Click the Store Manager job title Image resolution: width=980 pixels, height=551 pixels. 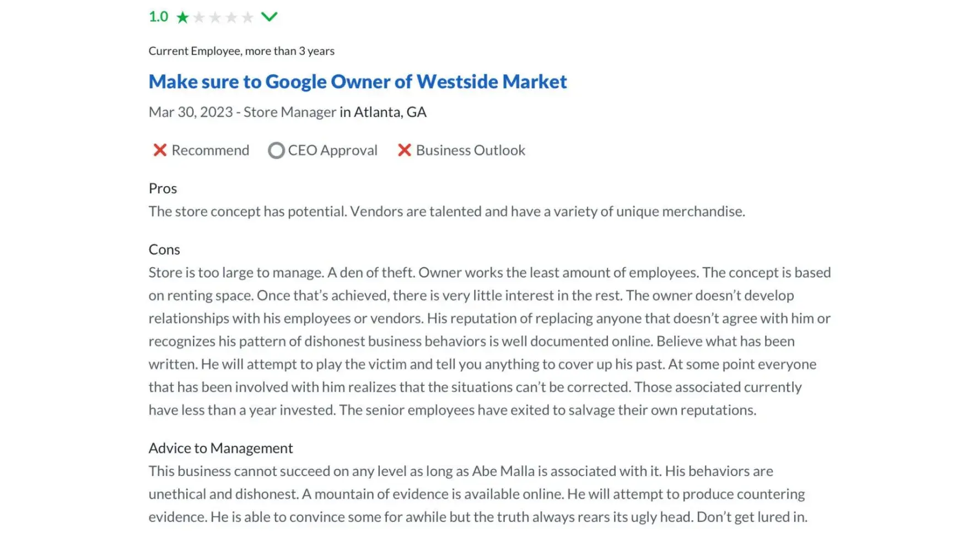click(x=289, y=112)
